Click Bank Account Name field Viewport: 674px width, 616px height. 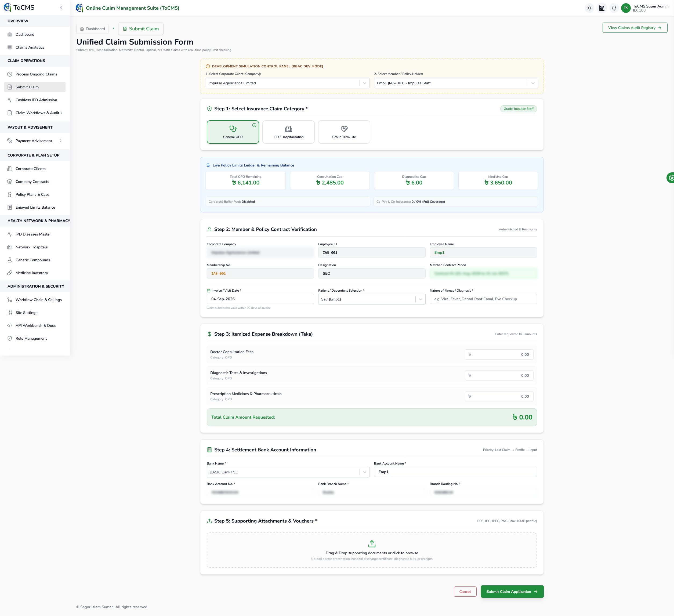[x=455, y=472]
